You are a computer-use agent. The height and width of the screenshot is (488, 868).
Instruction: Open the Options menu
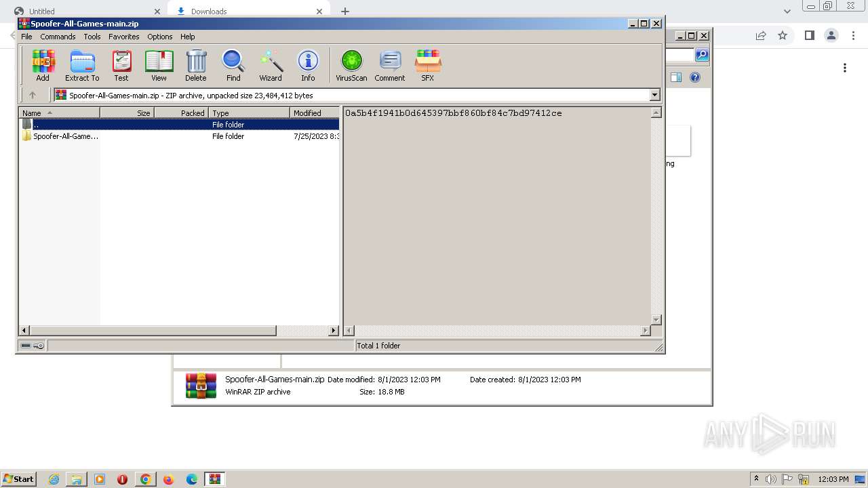[x=160, y=37]
